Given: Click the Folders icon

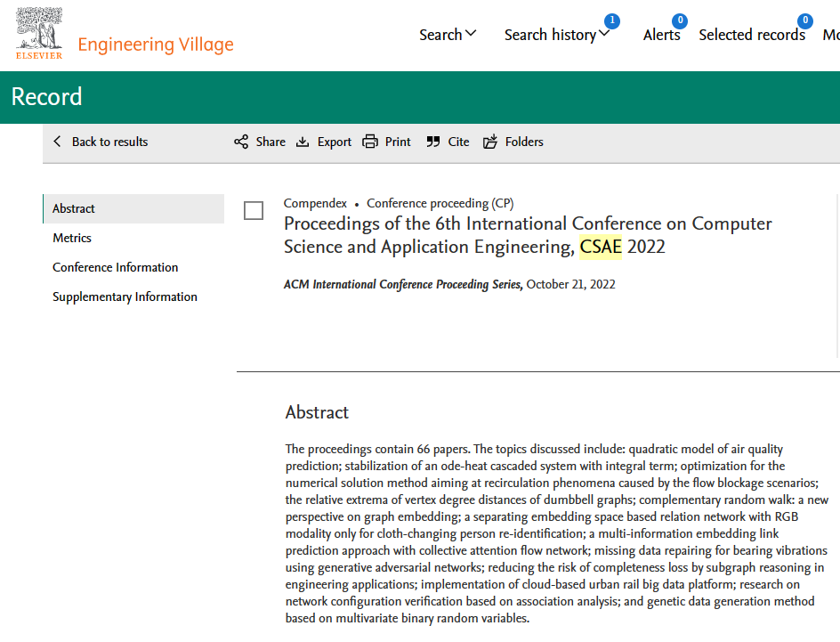Looking at the screenshot, I should tap(490, 142).
